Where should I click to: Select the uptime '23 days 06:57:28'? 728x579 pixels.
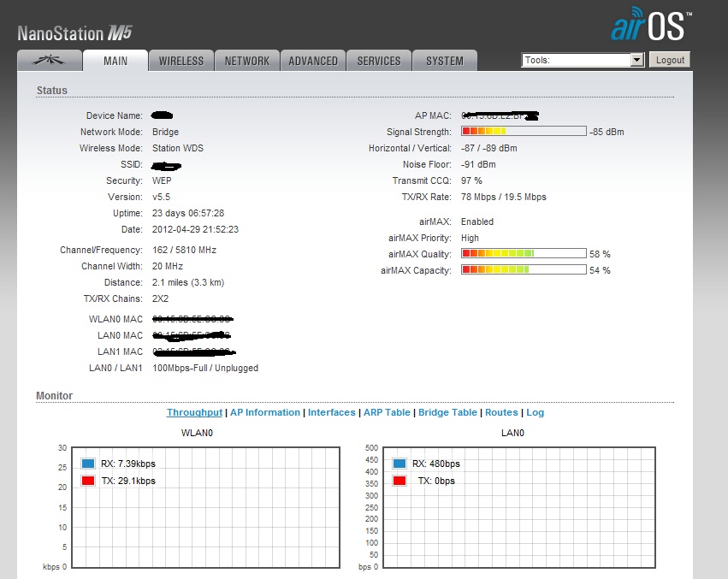[188, 213]
